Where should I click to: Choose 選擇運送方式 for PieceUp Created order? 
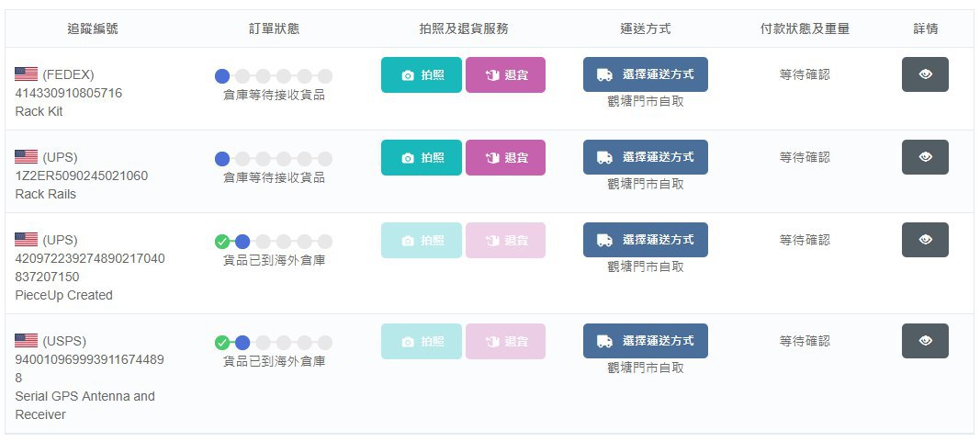pos(646,240)
